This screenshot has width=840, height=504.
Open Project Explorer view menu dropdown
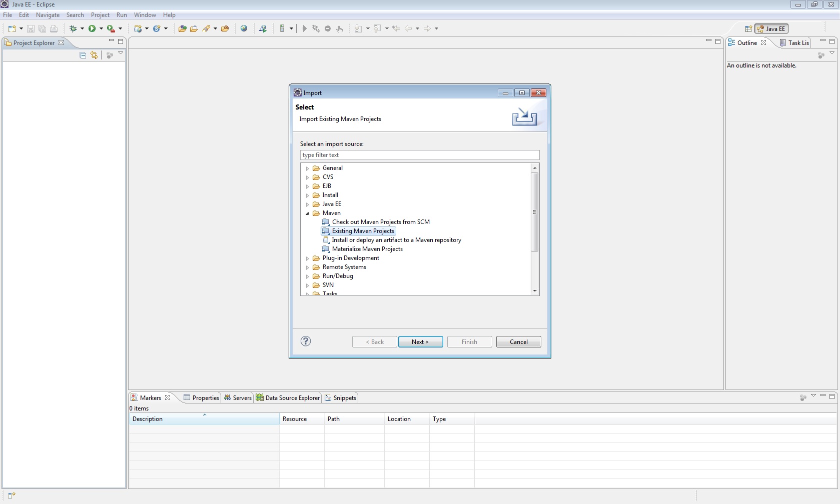pos(121,53)
